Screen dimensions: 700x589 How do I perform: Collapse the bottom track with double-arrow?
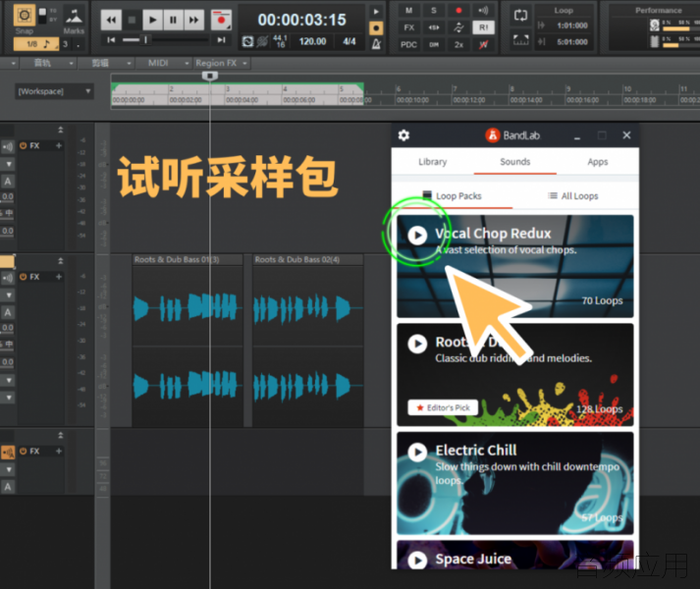60,435
